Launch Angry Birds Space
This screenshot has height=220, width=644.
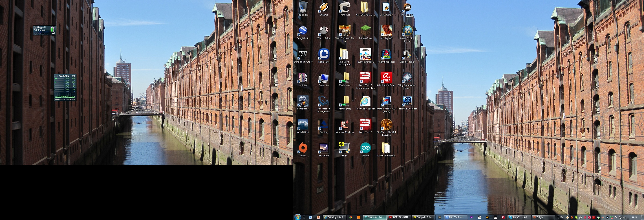tap(386, 55)
